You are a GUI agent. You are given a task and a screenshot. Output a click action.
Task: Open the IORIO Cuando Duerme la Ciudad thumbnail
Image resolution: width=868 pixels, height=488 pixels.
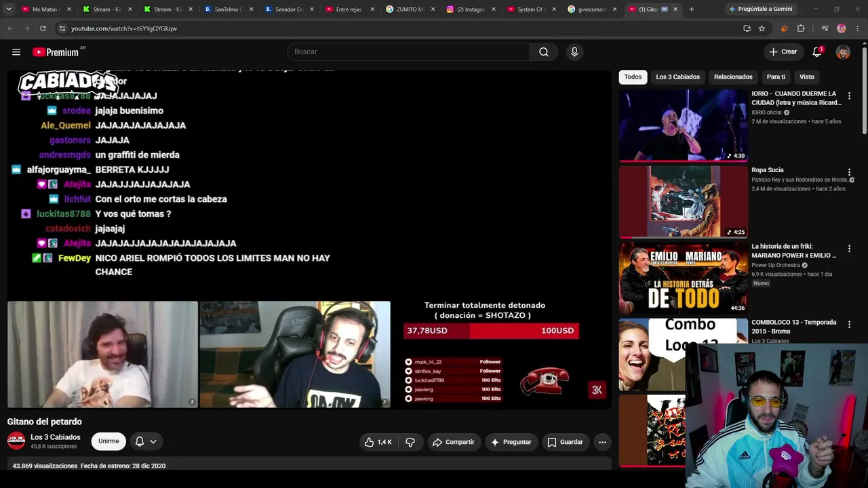click(684, 125)
